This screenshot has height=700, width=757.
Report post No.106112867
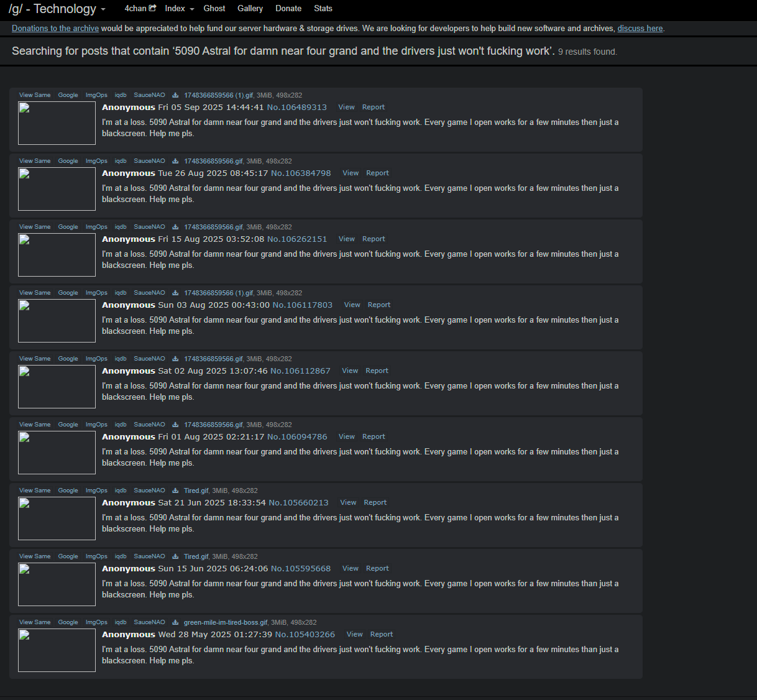[377, 371]
